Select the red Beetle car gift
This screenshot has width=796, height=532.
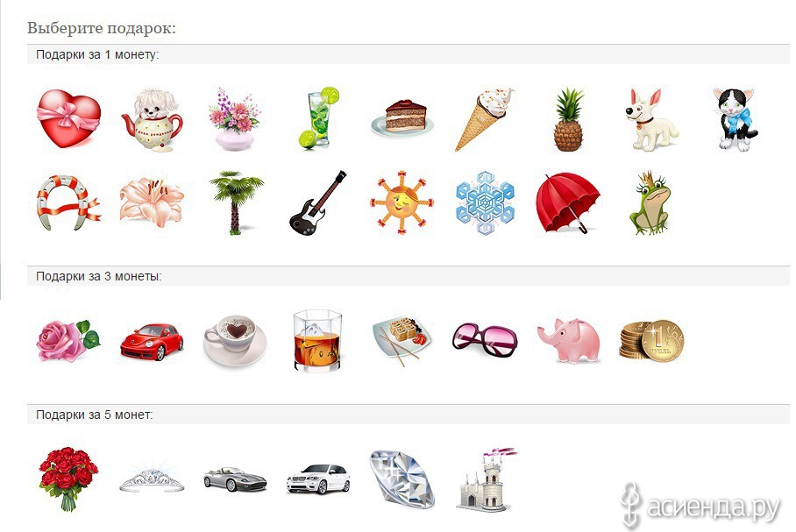(152, 342)
